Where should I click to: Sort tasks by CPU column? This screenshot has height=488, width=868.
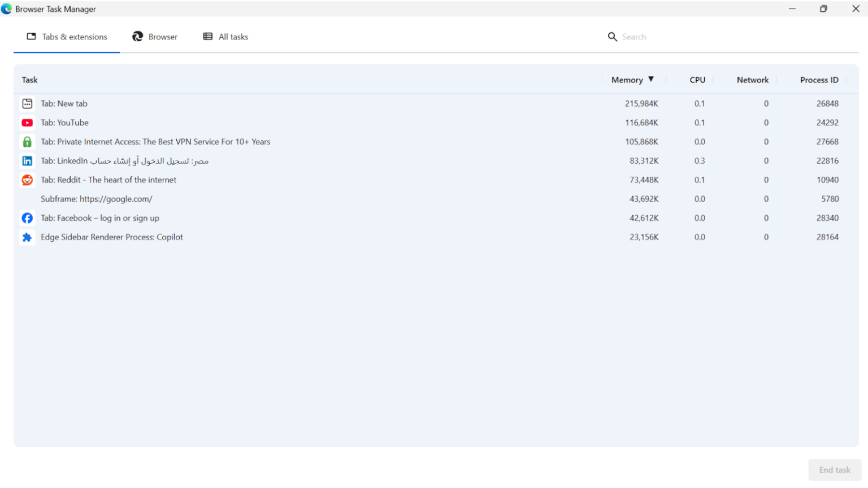[697, 80]
